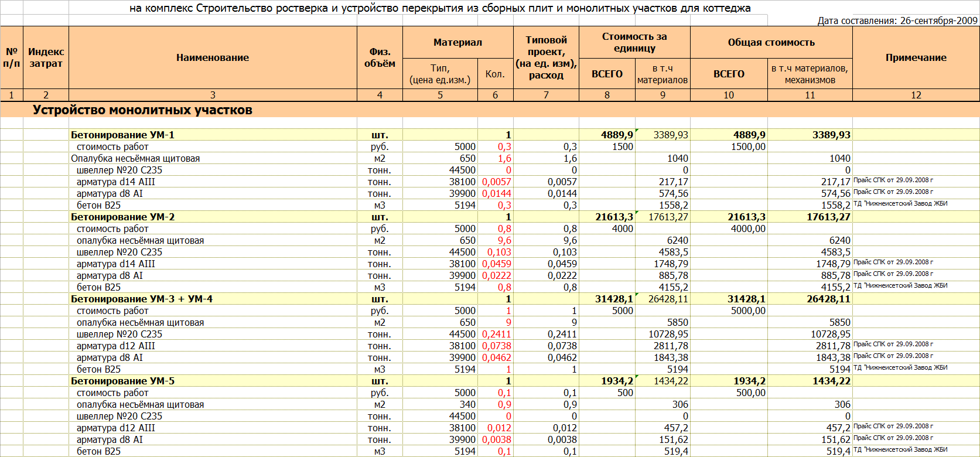Screen dimensions: 980x457
Task: Click "ВСЕГО" subheader under Стоимость за единицу
Action: [607, 74]
